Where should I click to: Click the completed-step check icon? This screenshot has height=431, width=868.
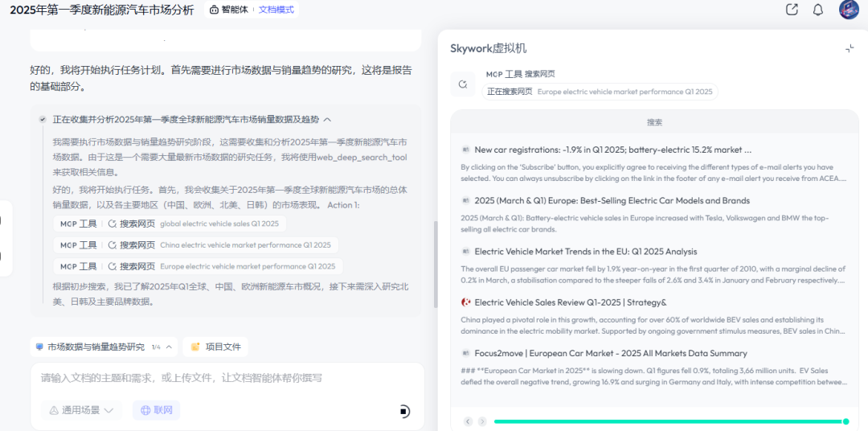(42, 119)
